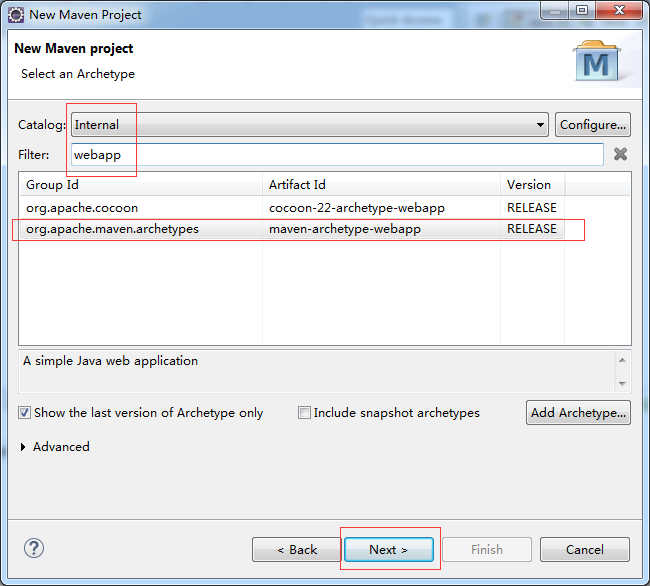Sort by the Version column header
The image size is (650, 586).
coord(532,184)
